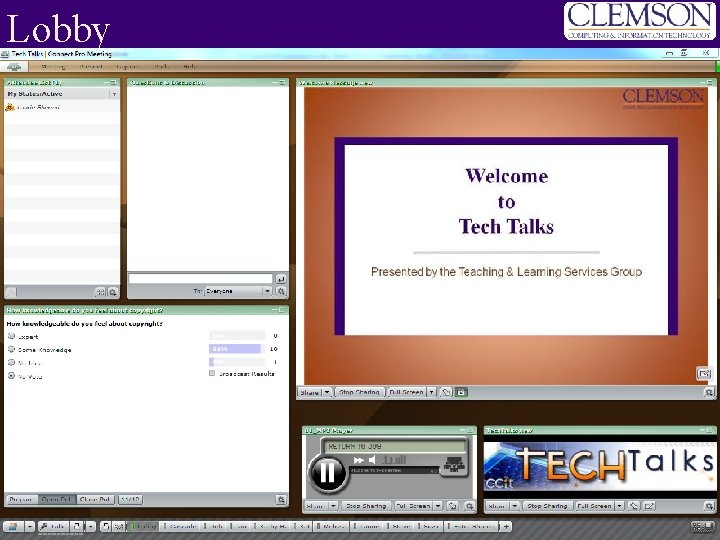Switch to the Lobby layout tab

click(145, 527)
